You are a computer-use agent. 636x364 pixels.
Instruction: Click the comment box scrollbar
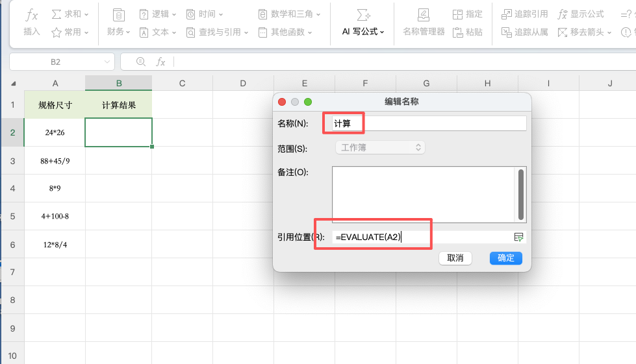[x=521, y=195]
